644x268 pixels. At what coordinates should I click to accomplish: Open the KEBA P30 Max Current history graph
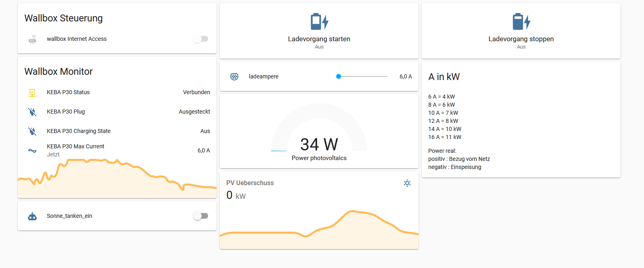point(117,179)
